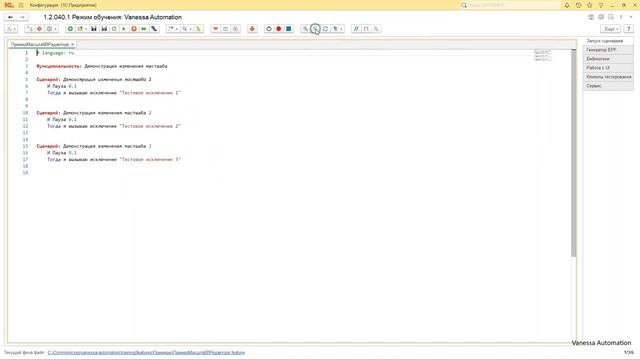Click the black circular arrow icon beside record
This screenshot has height=360, width=640.
[x=269, y=29]
